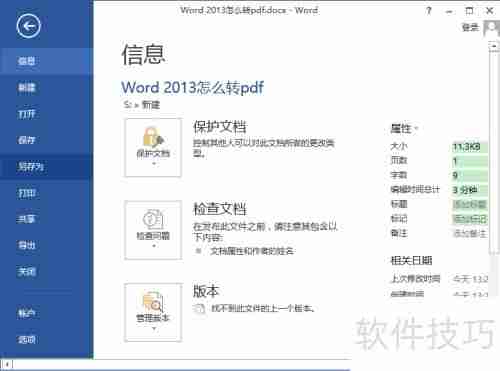Open Help via question mark icon
Viewport: 500px width, 371px height.
click(x=429, y=11)
